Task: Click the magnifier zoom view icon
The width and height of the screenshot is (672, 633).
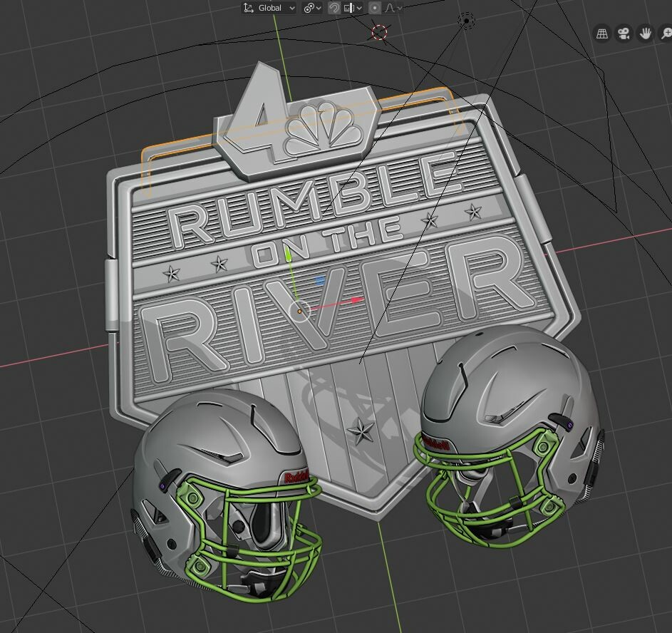Action: tap(666, 34)
